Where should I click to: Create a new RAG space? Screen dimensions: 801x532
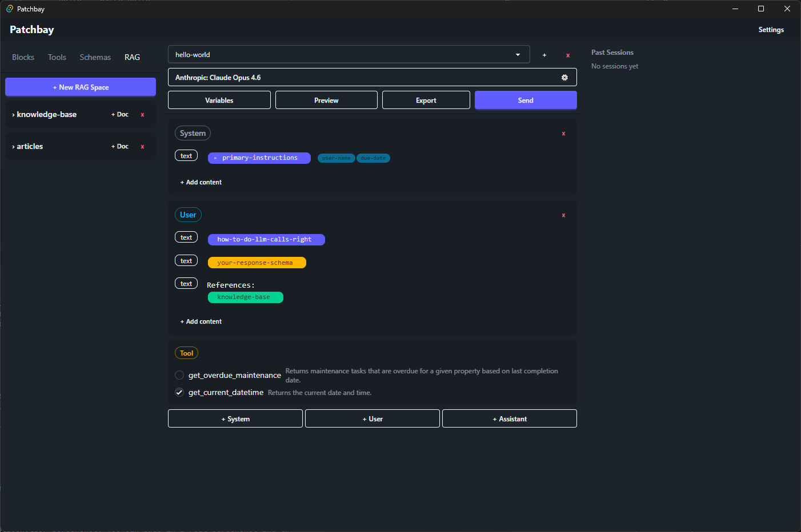pos(80,87)
